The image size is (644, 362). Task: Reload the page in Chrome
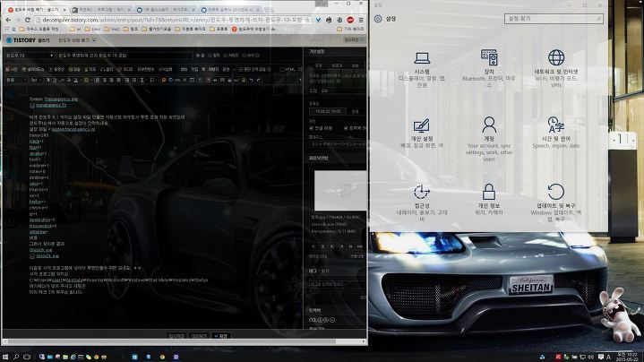[x=27, y=20]
